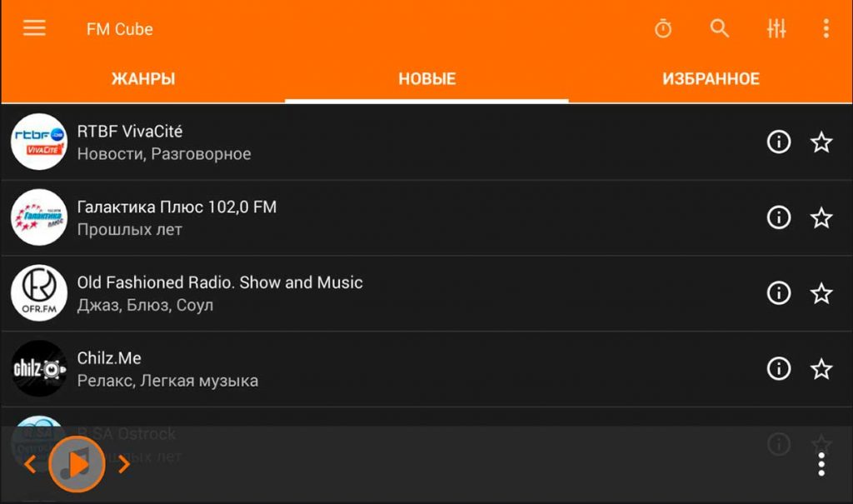Click genre text Прошлых лет under Галактика
853x504 pixels.
click(129, 230)
